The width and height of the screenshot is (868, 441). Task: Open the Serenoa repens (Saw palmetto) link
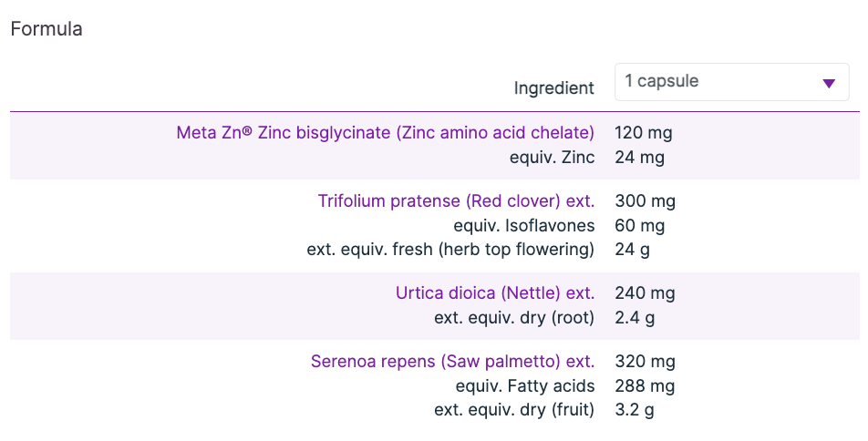(x=452, y=362)
